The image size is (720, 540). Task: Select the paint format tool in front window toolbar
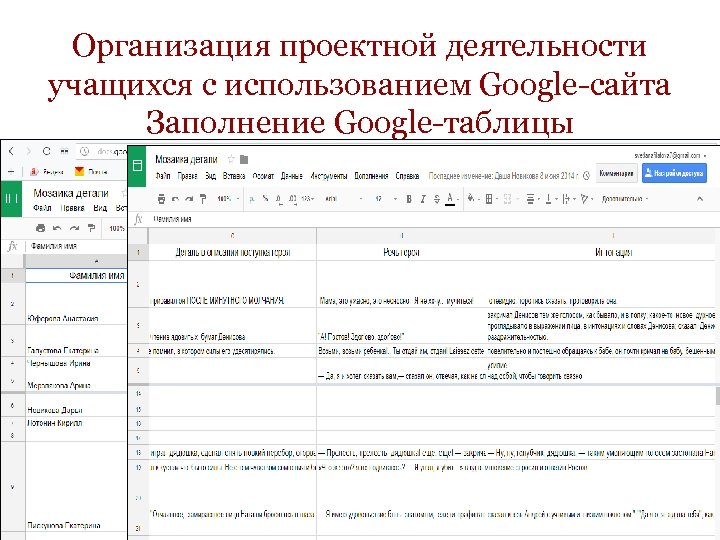pyautogui.click(x=203, y=199)
